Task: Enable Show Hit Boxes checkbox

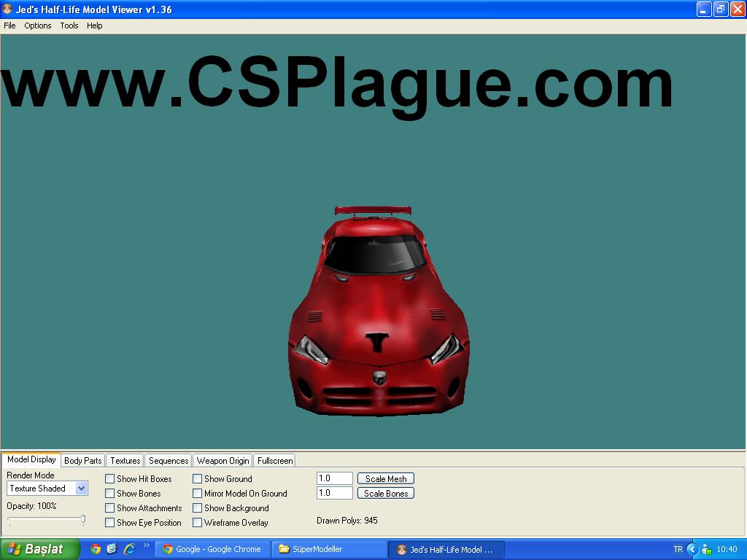Action: pyautogui.click(x=110, y=479)
